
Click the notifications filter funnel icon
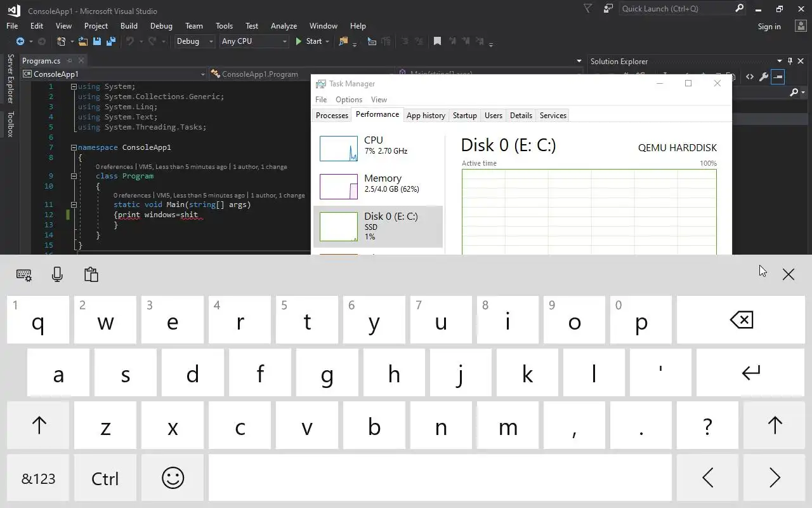click(587, 9)
